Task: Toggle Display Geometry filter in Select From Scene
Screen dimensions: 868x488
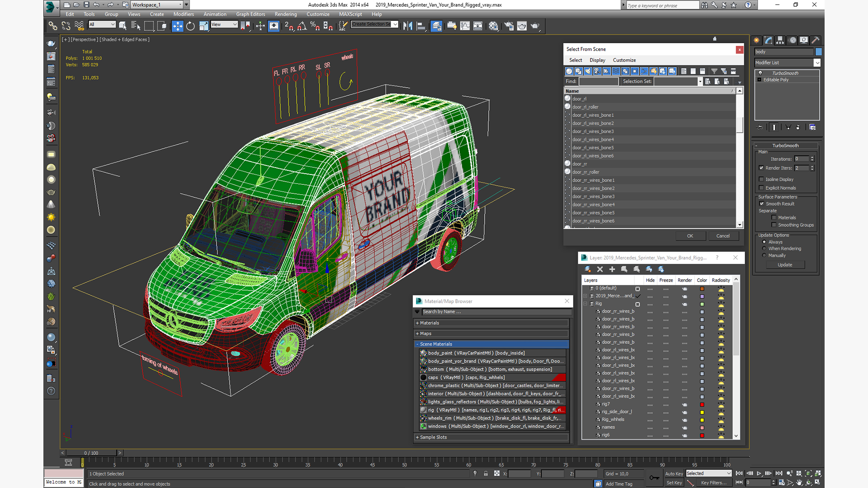Action: coord(569,71)
